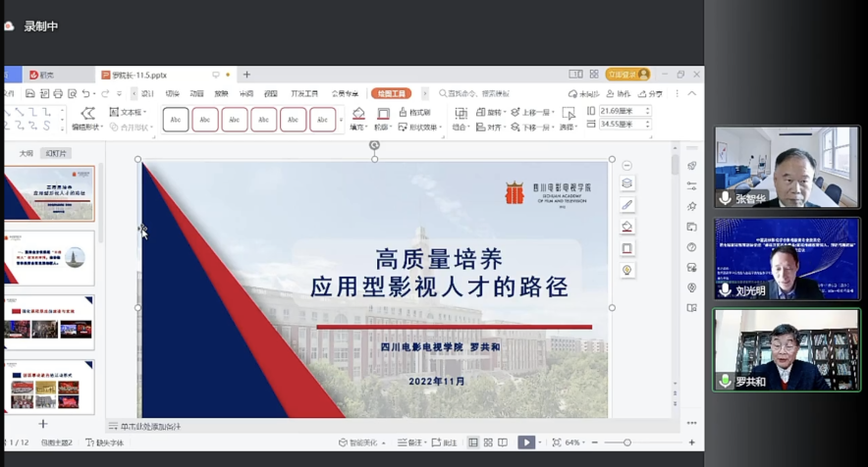The image size is (868, 467).
Task: Click plus icon to add new slide
Action: (42, 424)
